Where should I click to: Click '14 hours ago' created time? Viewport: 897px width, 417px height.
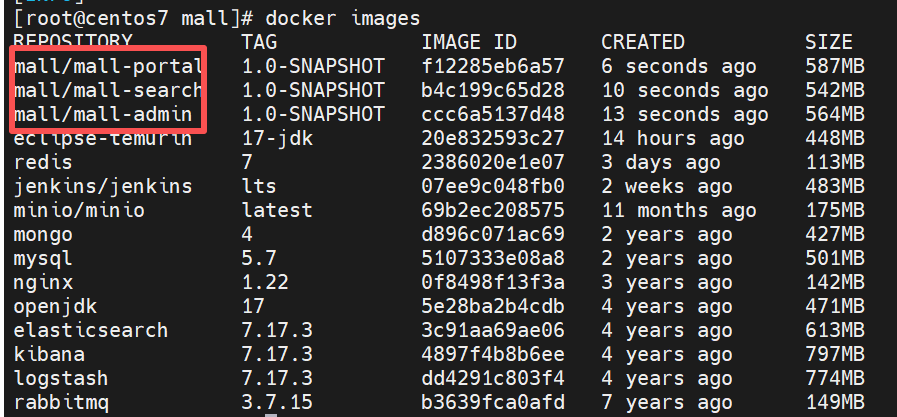pyautogui.click(x=673, y=138)
